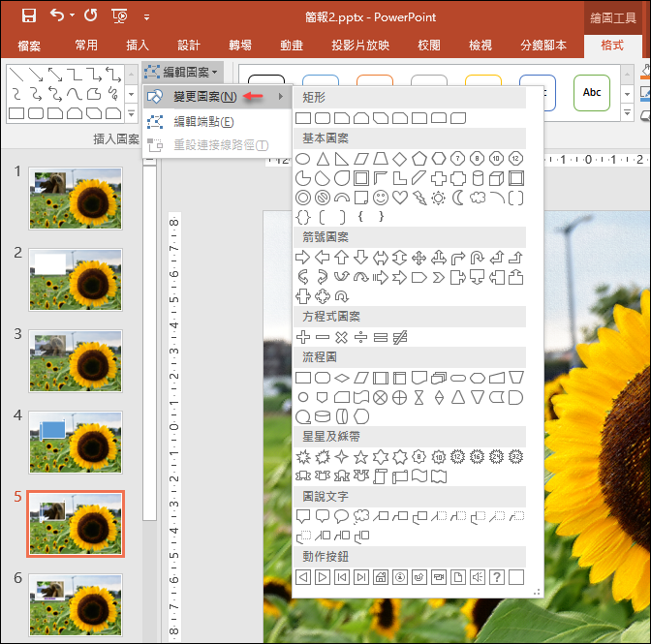Select the 5-point star shape
Viewport: 651px width, 644px height.
360,456
